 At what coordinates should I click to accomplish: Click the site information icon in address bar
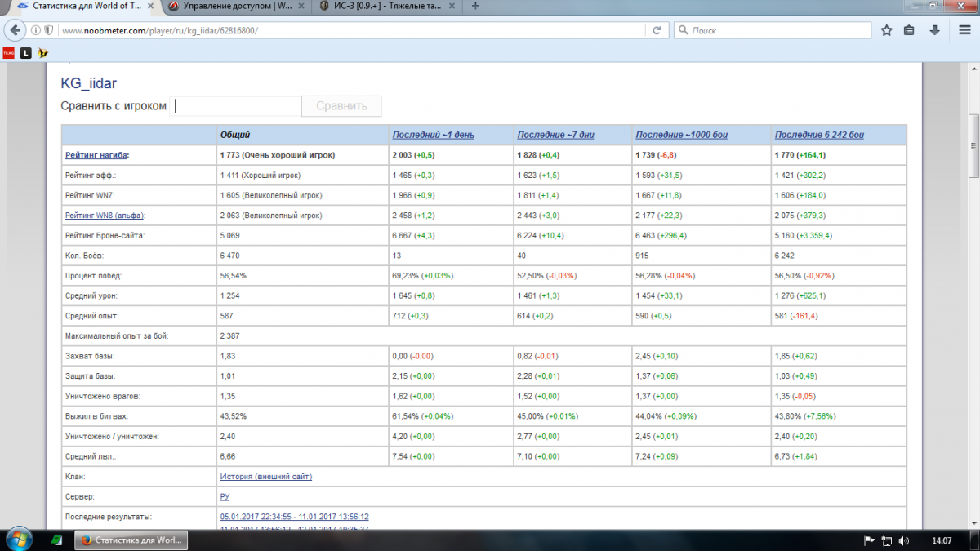[36, 30]
